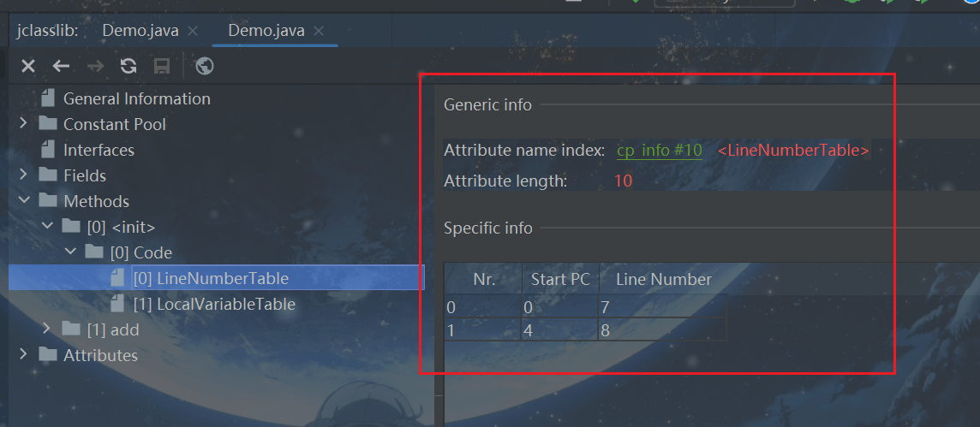Select the active second Demo.java tab

coord(266,31)
